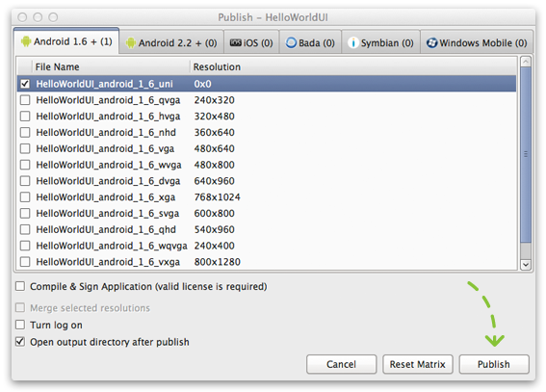Click the File Name column header

pyautogui.click(x=111, y=66)
